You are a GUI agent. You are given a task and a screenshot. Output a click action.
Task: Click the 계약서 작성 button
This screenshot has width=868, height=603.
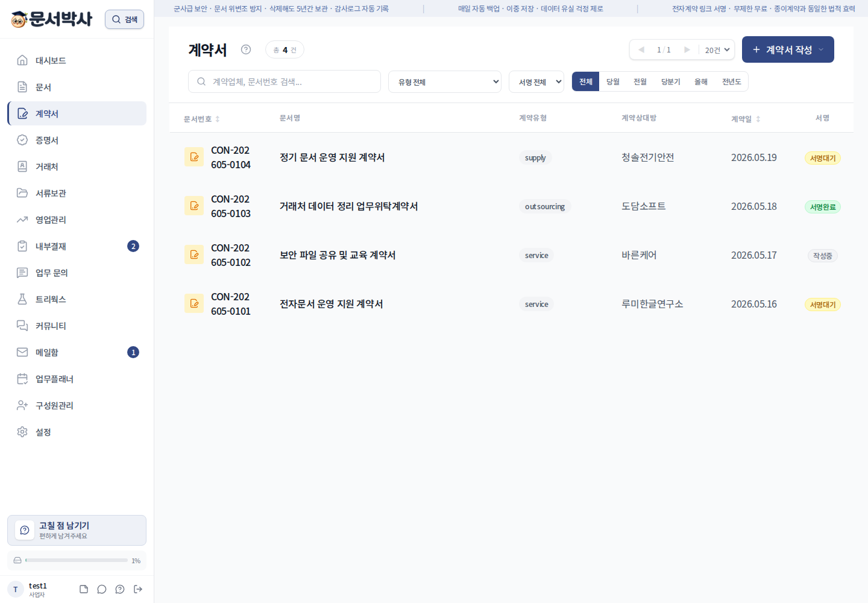coord(788,49)
